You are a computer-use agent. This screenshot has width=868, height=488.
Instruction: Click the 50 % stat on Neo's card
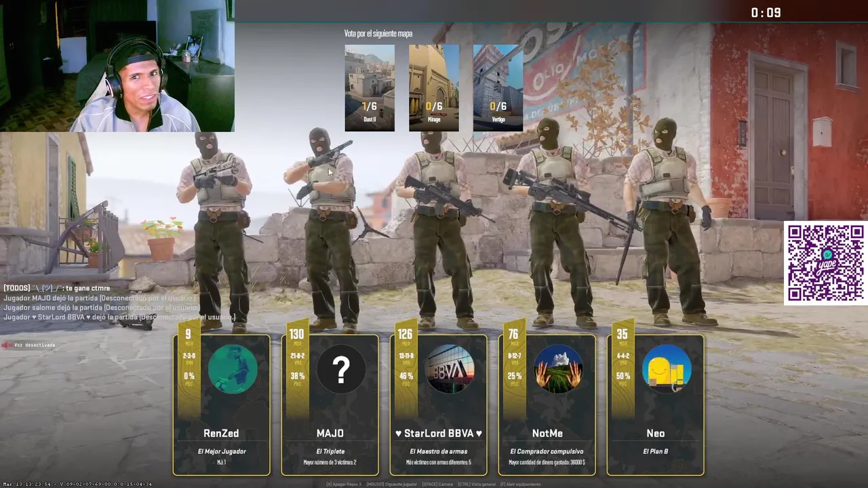(623, 376)
